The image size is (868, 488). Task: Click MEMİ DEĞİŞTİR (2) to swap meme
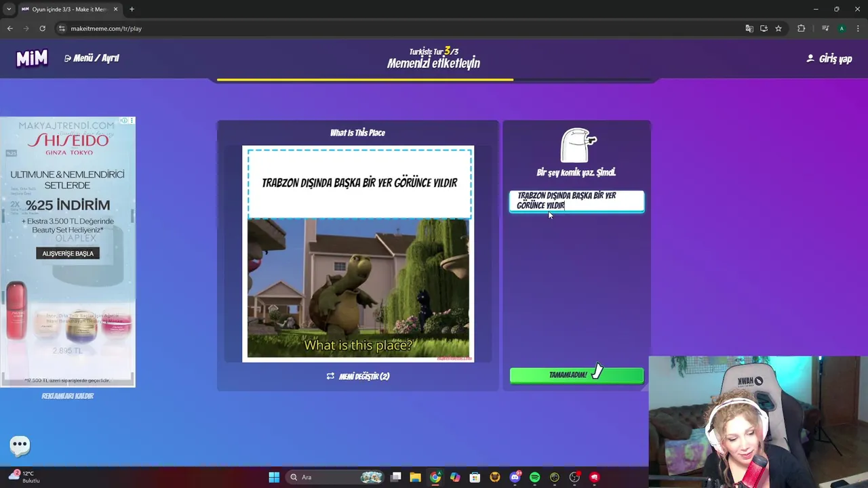pos(357,376)
